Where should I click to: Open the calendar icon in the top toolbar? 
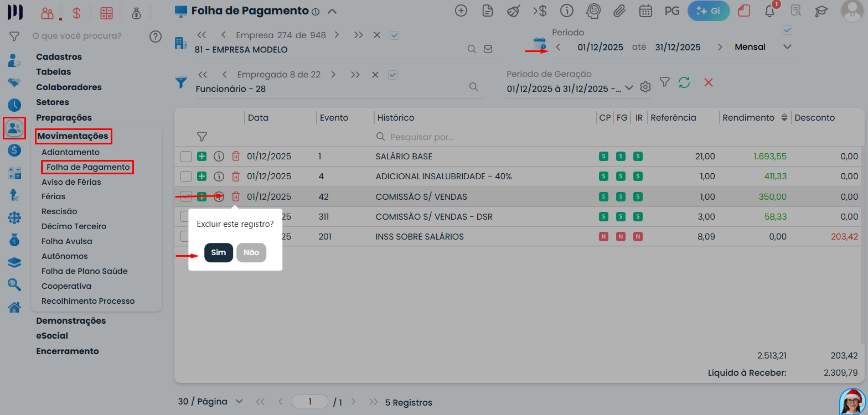(645, 11)
